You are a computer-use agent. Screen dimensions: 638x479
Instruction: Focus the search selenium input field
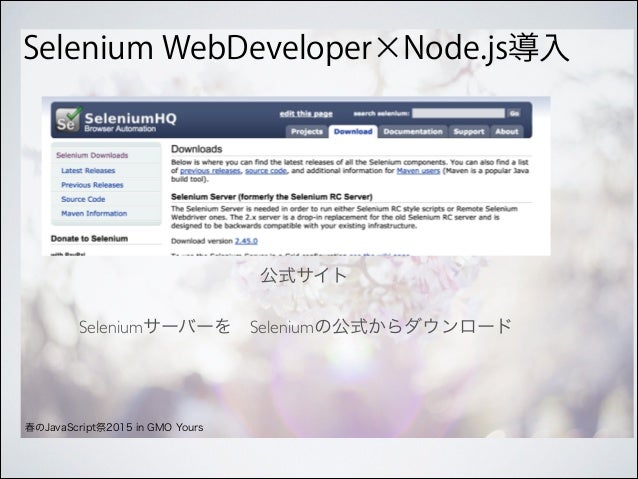(458, 113)
